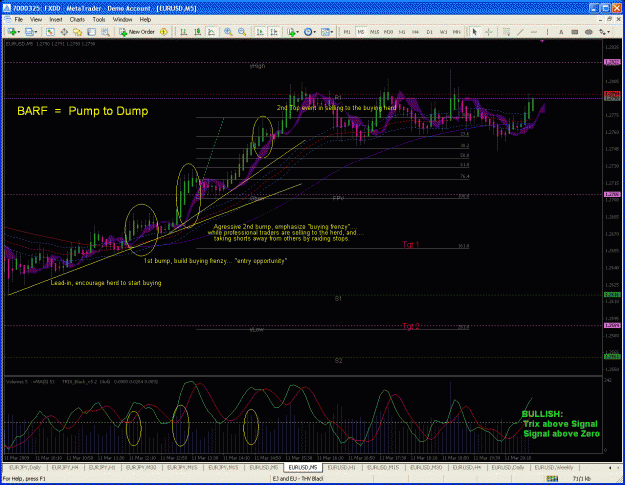Show the Navigator panel via star-folder icon
The width and height of the screenshot is (625, 485).
coord(77,32)
